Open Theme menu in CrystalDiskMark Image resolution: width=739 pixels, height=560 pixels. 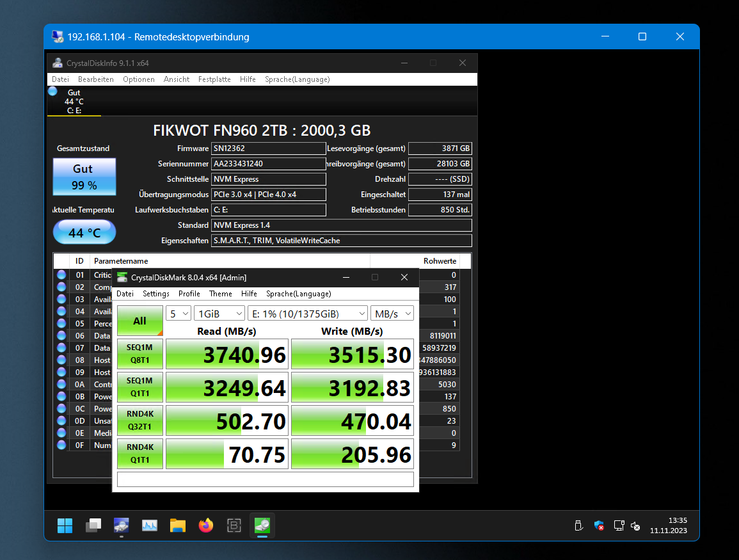click(221, 294)
